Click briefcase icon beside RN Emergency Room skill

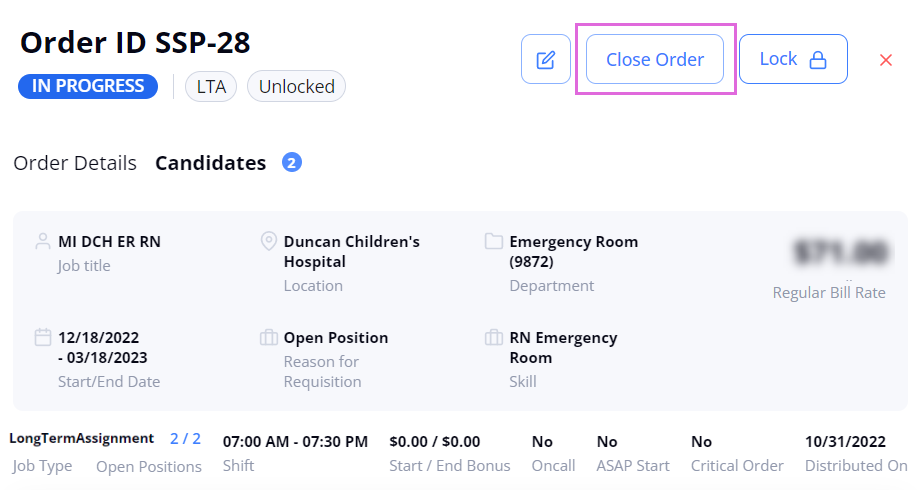[493, 337]
